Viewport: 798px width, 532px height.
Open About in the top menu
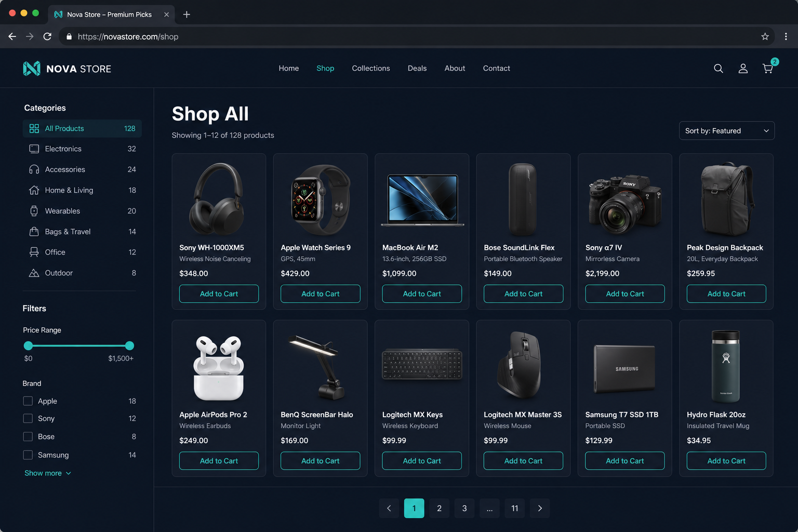455,68
